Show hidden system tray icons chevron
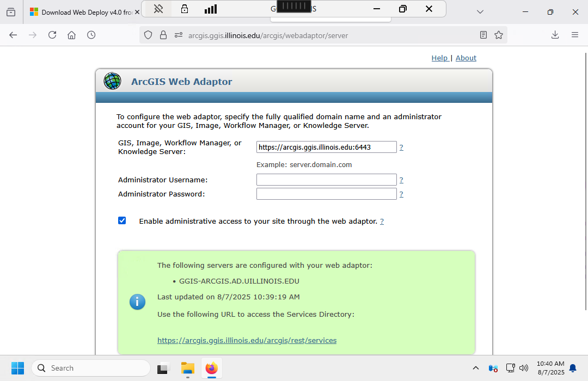The width and height of the screenshot is (588, 381). coord(476,368)
